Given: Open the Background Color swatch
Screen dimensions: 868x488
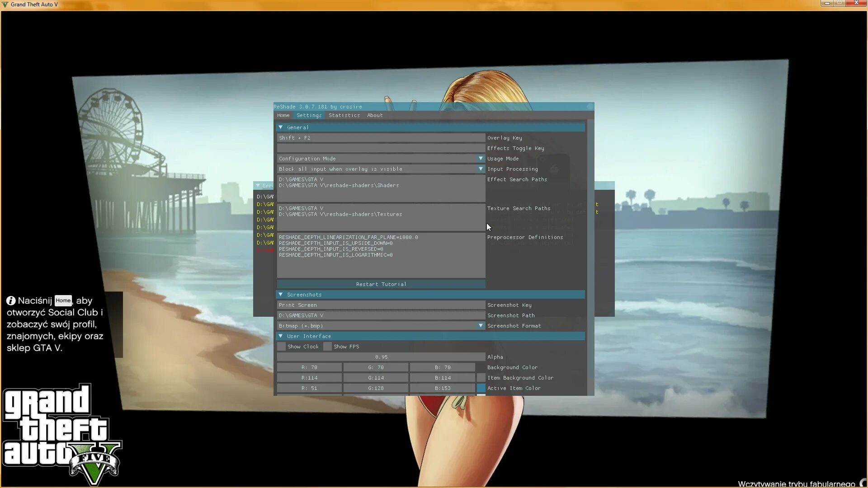Looking at the screenshot, I should [x=481, y=367].
